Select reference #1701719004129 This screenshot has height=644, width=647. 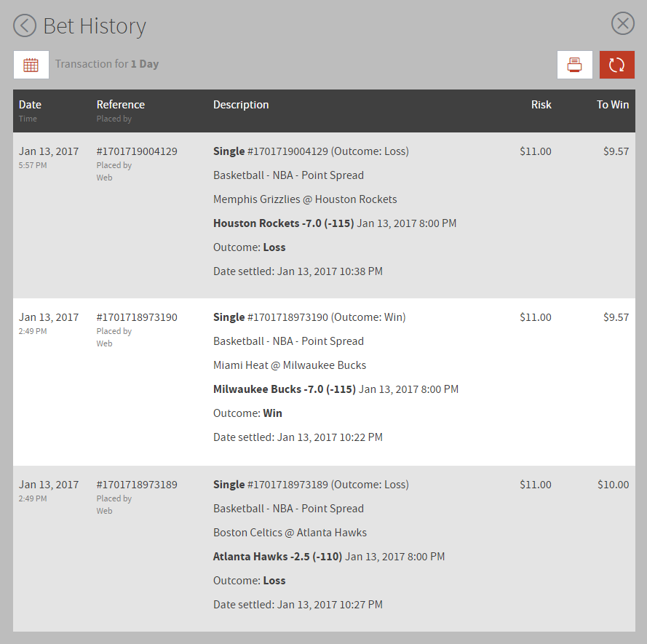click(136, 151)
